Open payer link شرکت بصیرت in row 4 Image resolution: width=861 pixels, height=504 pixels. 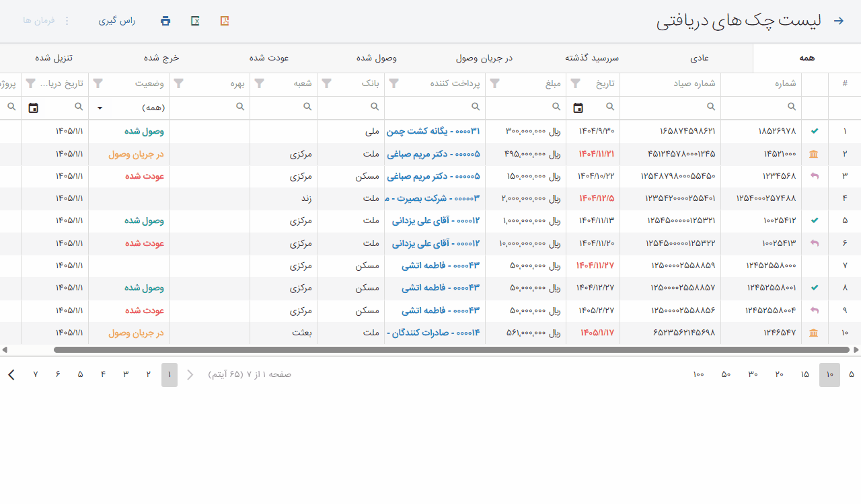(433, 199)
